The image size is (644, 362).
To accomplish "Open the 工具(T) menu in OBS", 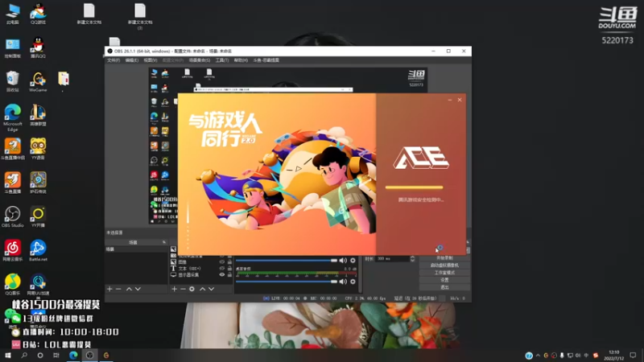I will pyautogui.click(x=222, y=60).
